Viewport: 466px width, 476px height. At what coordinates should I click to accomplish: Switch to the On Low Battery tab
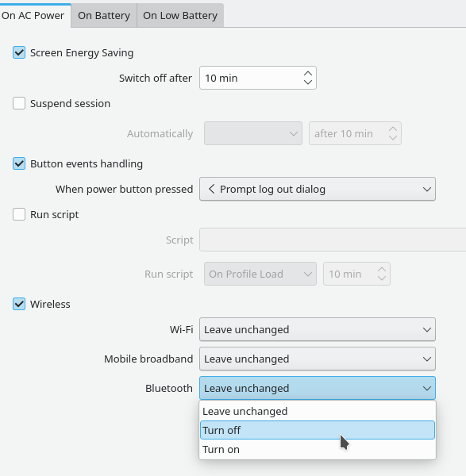(180, 16)
